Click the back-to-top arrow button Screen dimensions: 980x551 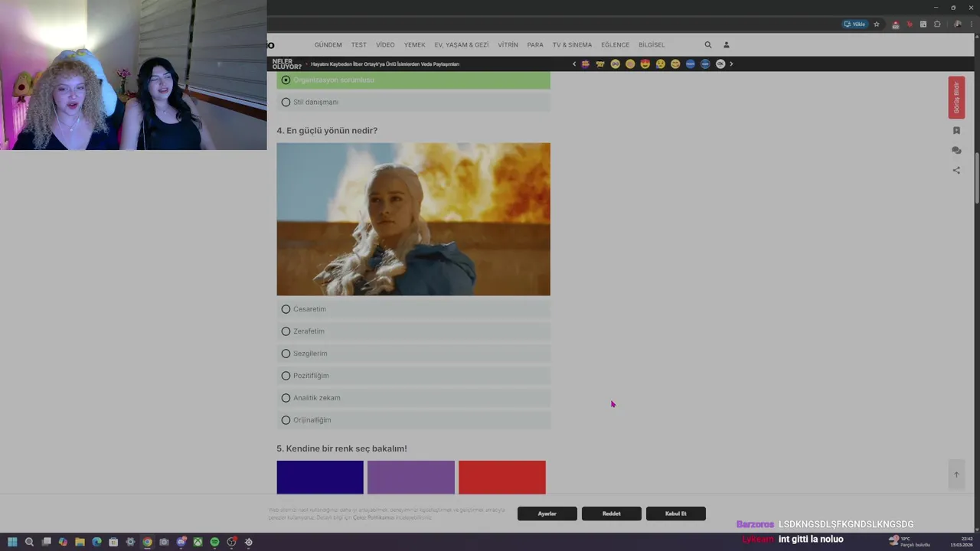(956, 474)
